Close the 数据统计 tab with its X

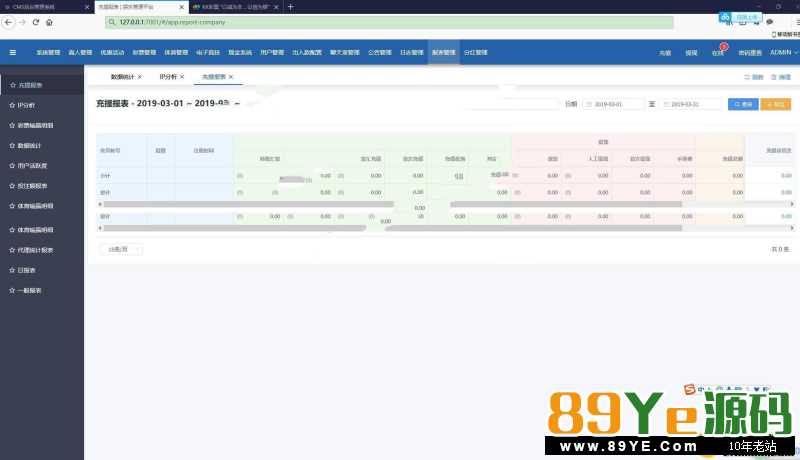pyautogui.click(x=140, y=77)
